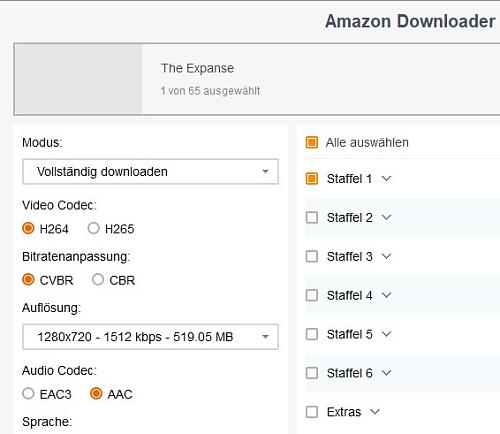500x434 pixels.
Task: Choose CBR bitrate adjustment
Action: (98, 280)
